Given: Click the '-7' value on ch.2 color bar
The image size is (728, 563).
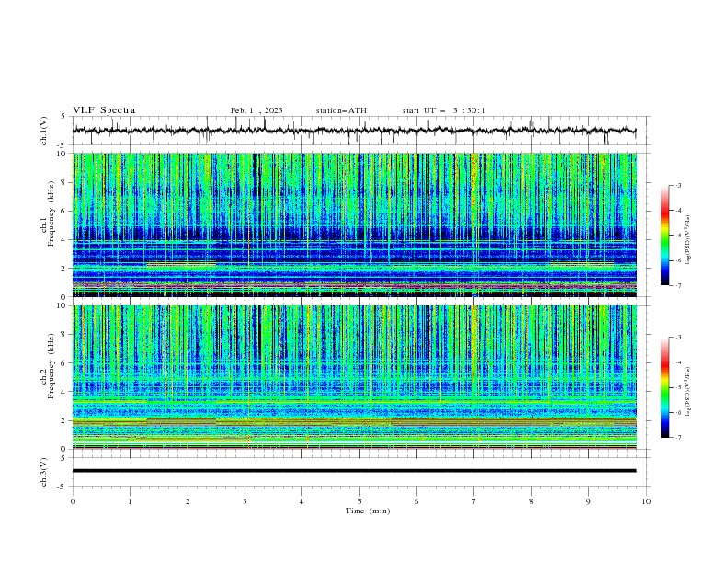Looking at the screenshot, I should (677, 438).
